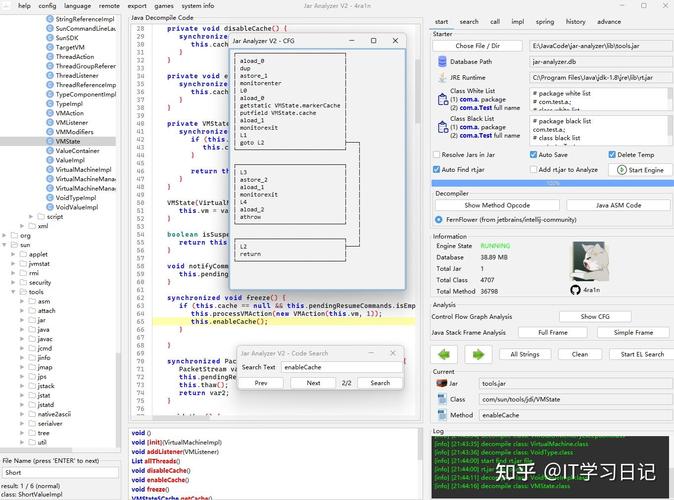Screen dimensions: 674x500
Task: Click the jstack folder icon
Action: (32, 386)
